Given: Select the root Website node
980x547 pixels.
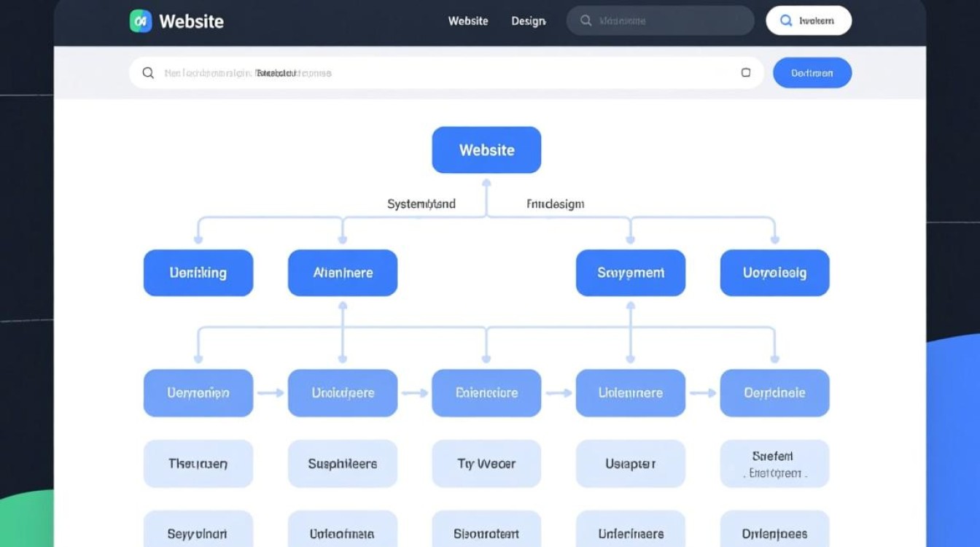Looking at the screenshot, I should click(x=486, y=150).
